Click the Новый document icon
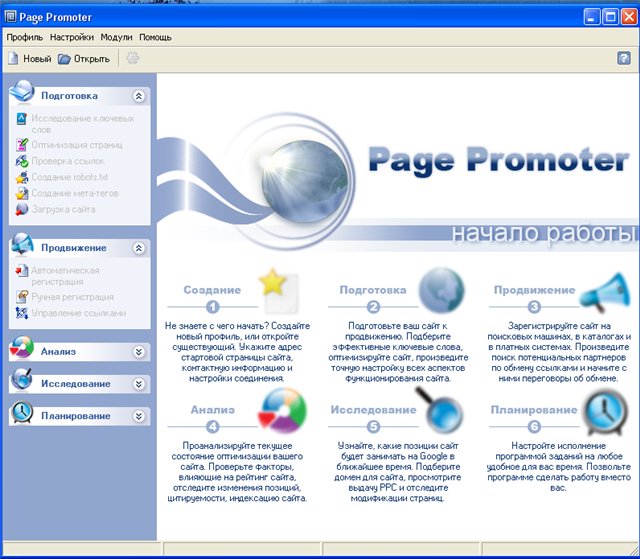Image resolution: width=640 pixels, height=559 pixels. pyautogui.click(x=13, y=59)
